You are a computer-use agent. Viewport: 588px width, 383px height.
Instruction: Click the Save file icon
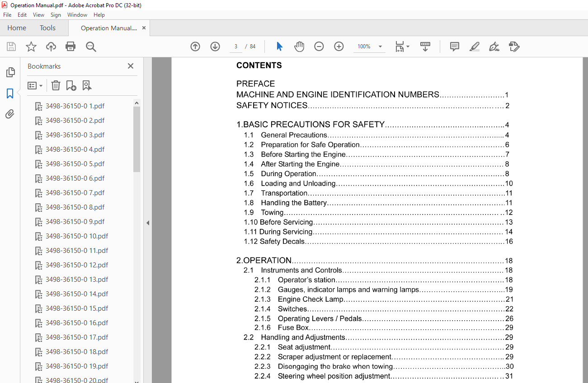point(11,47)
